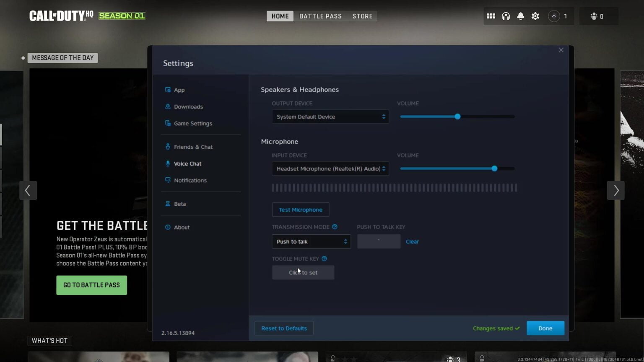
Task: Click the notifications bell icon
Action: (520, 16)
